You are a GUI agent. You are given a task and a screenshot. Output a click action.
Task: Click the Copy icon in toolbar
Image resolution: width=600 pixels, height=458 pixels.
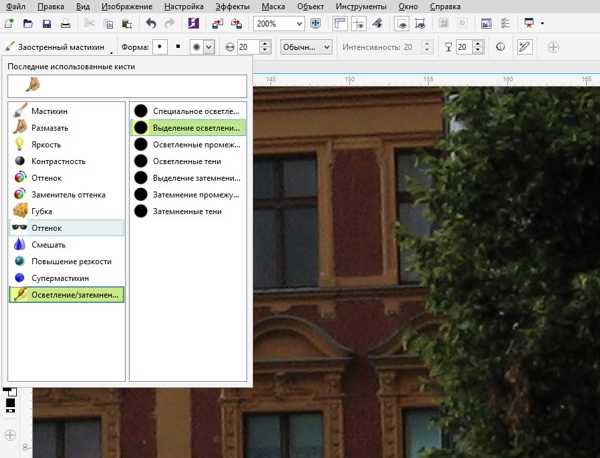click(109, 24)
